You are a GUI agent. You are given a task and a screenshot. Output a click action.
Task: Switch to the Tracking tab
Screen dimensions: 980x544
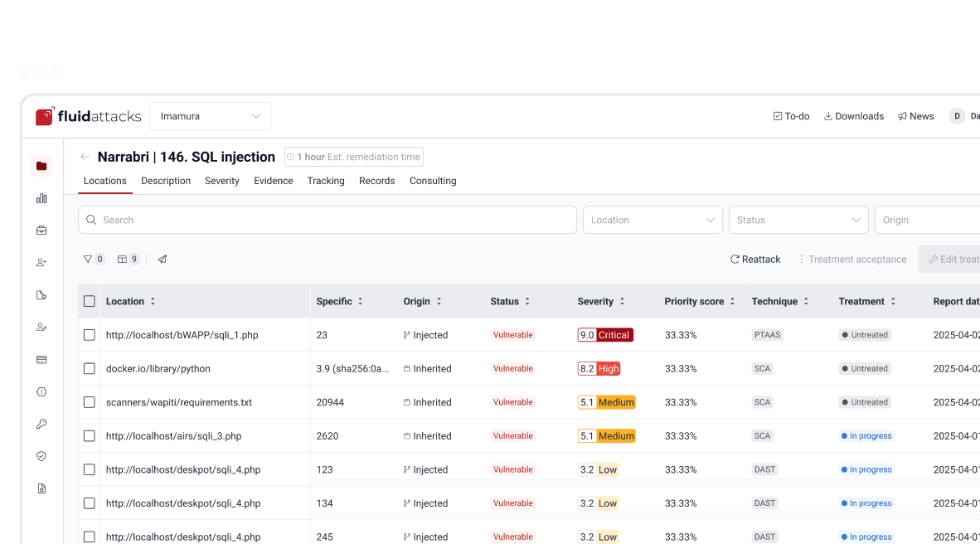326,181
